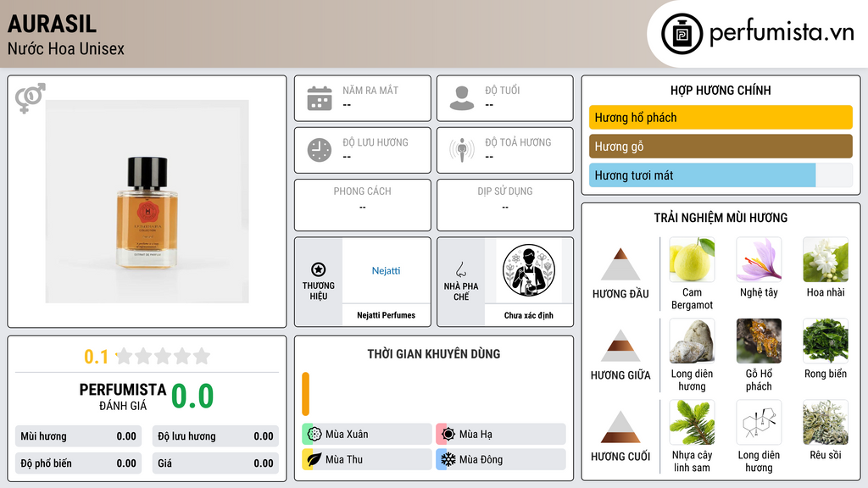Click the Rêu sồi note label
868x488 pixels.
(x=826, y=455)
